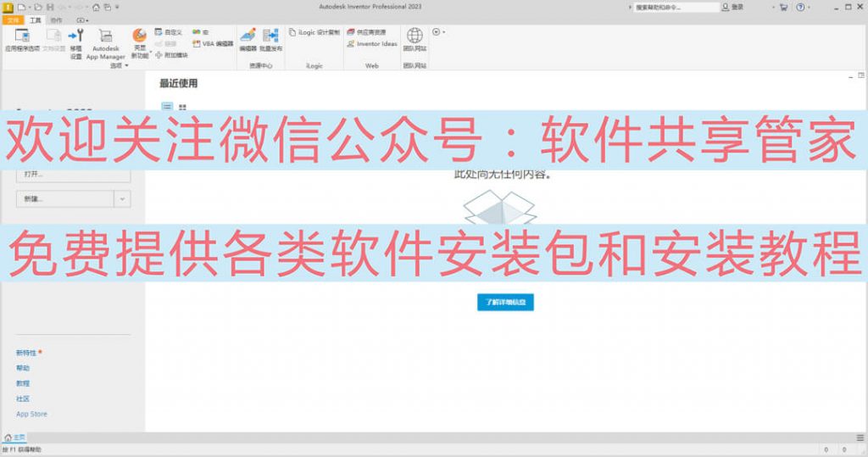
Task: Open Customize (自定义) in ribbon
Action: click(169, 32)
